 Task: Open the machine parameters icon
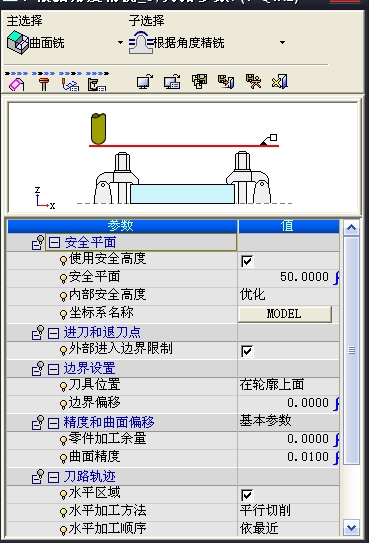pos(97,84)
